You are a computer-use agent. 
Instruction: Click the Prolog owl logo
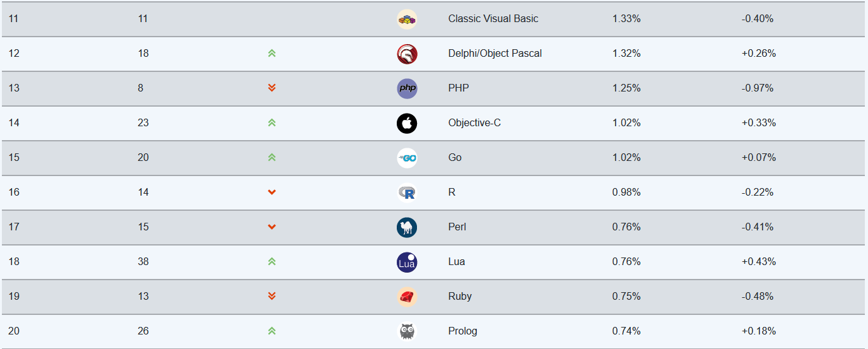(x=407, y=331)
